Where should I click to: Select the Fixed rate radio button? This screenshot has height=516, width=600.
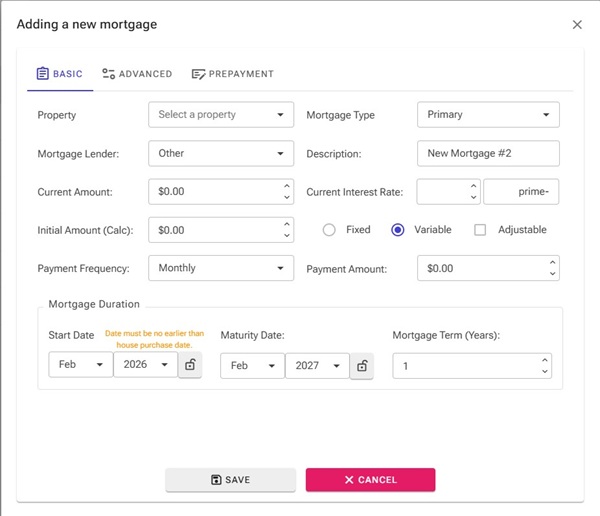(x=329, y=230)
